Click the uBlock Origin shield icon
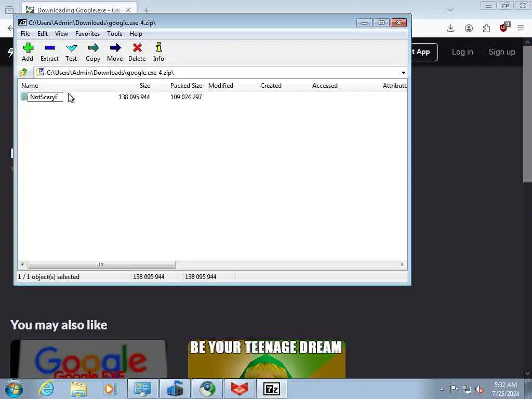This screenshot has width=532, height=399. (x=504, y=28)
